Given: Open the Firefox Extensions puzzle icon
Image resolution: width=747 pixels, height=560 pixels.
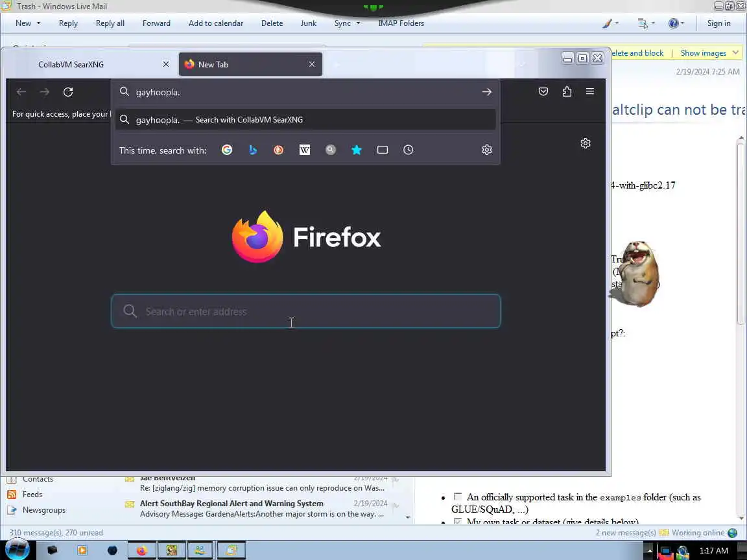Looking at the screenshot, I should 567,91.
